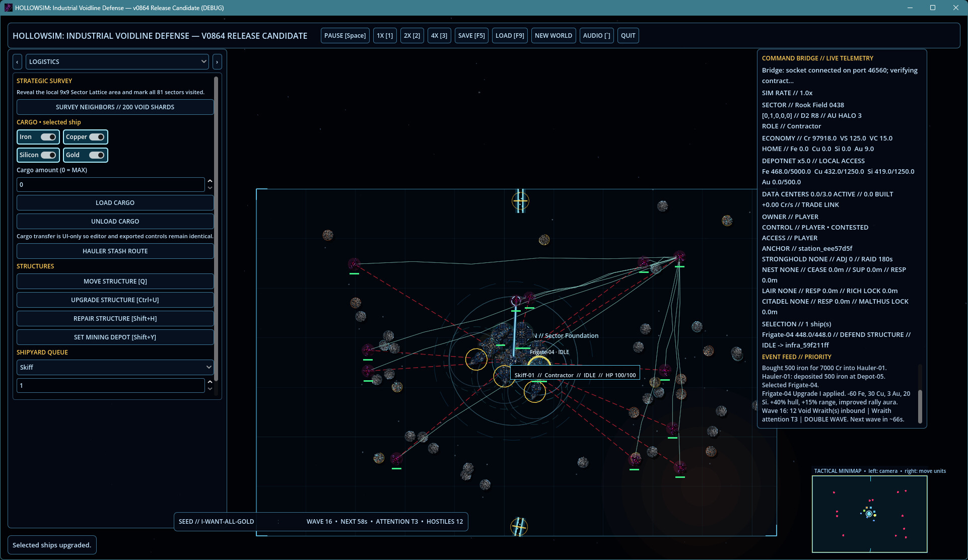
Task: Click HAULER STASH ROUTE
Action: click(115, 251)
